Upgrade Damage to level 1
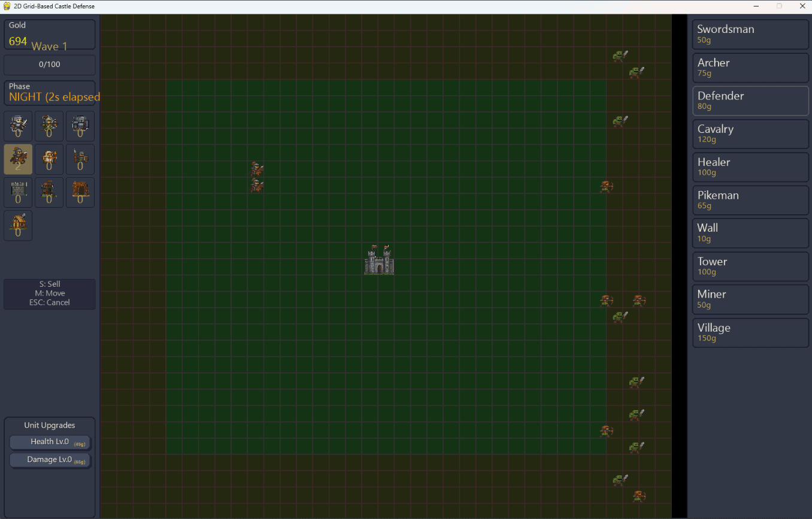This screenshot has width=812, height=519. (x=50, y=459)
